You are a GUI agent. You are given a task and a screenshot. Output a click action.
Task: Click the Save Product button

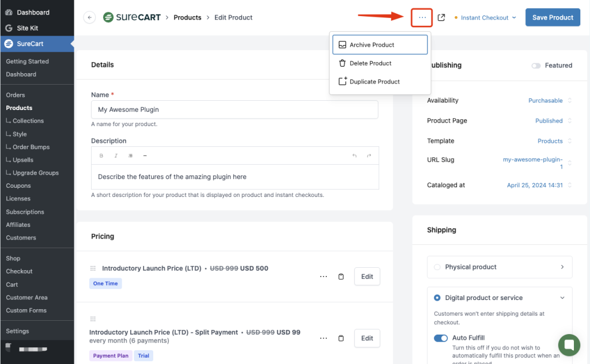coord(552,17)
